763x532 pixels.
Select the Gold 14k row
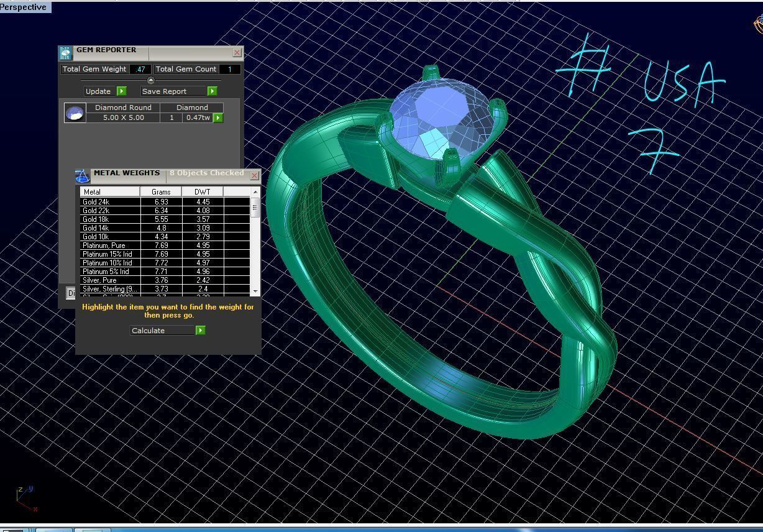pyautogui.click(x=165, y=228)
